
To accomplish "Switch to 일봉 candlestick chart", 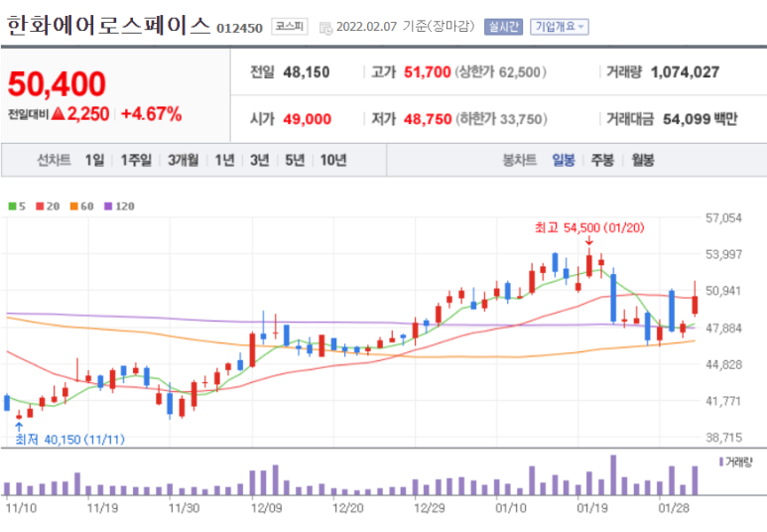I will 564,160.
